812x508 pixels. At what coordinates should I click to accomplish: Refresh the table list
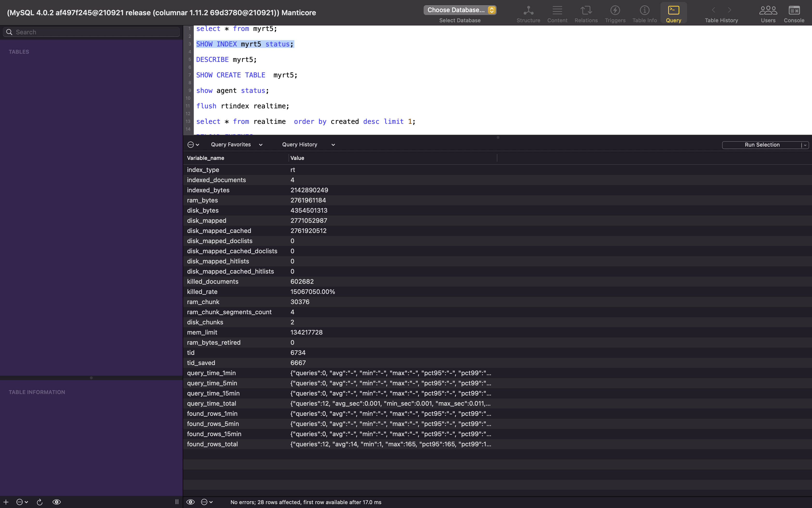pos(40,502)
